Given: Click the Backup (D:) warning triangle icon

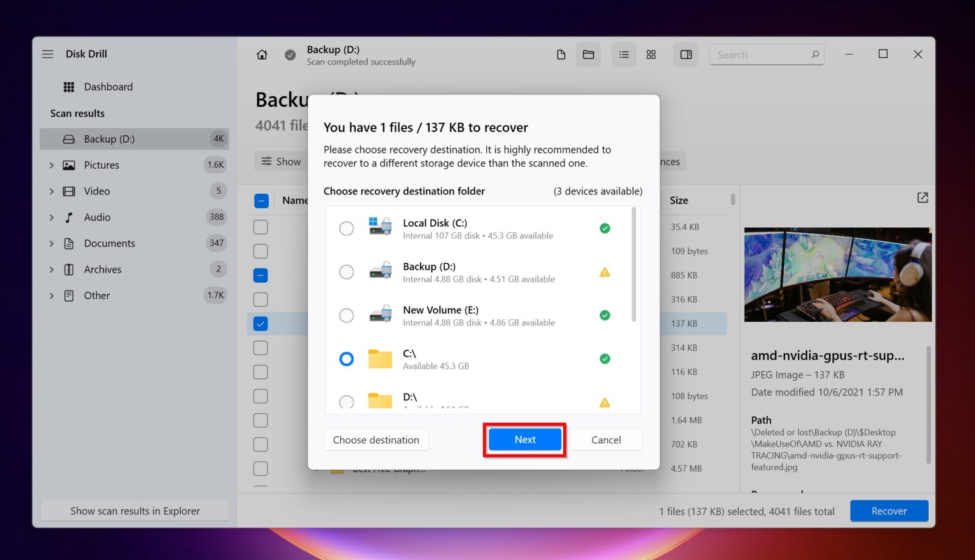Looking at the screenshot, I should (x=604, y=272).
